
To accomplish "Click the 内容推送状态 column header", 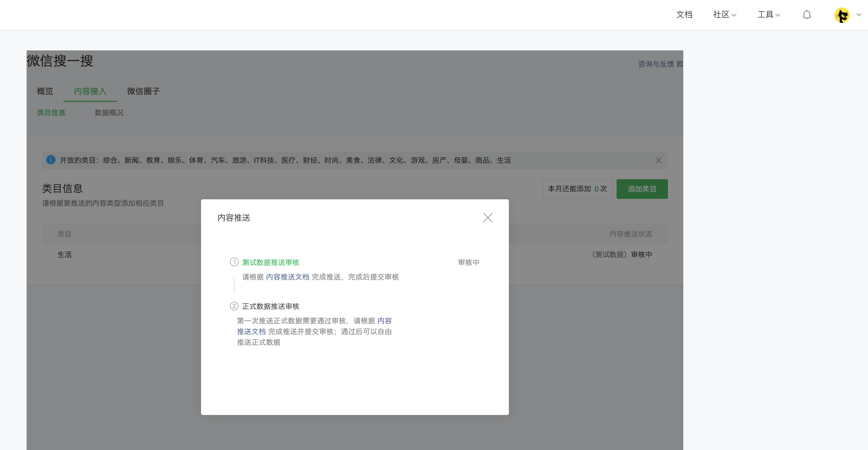I will 631,234.
